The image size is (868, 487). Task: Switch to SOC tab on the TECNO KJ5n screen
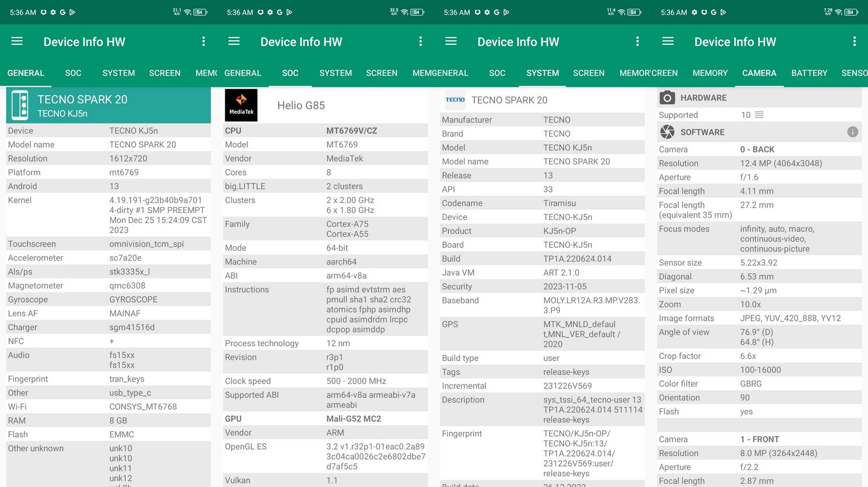coord(73,73)
